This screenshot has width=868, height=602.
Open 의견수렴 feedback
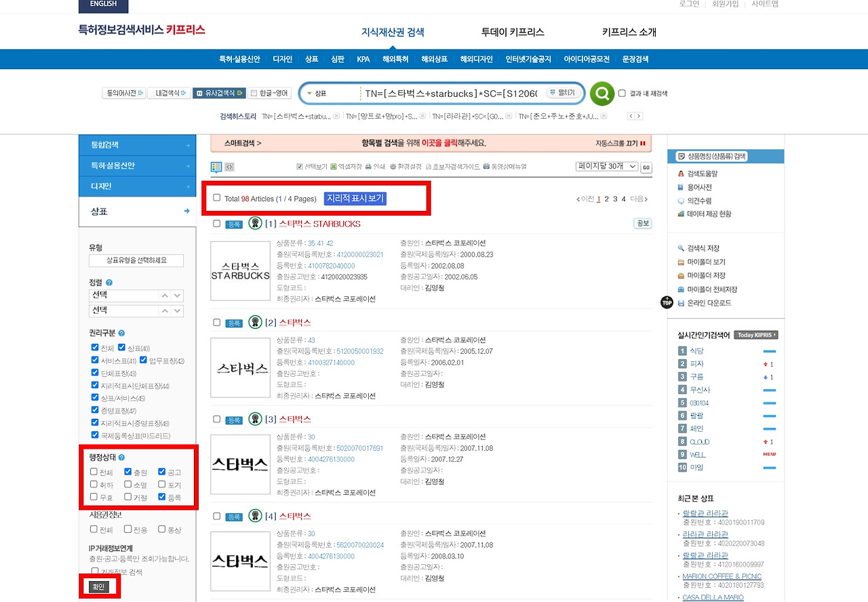coord(694,201)
